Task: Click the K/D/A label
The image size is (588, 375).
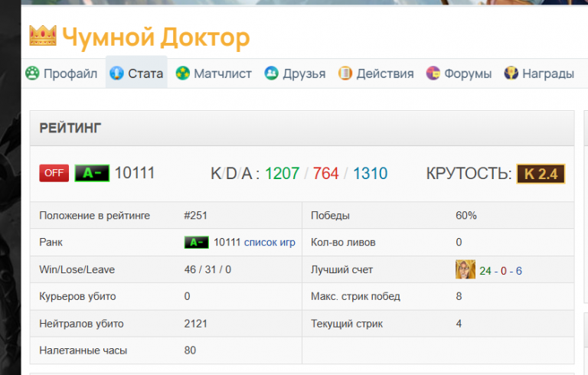Action: pos(235,174)
